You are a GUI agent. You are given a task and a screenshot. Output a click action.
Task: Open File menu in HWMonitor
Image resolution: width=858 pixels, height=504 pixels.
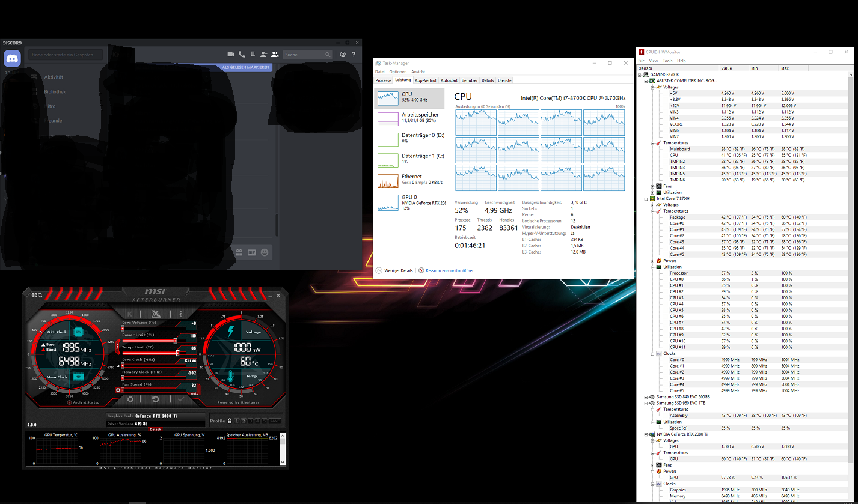click(641, 61)
